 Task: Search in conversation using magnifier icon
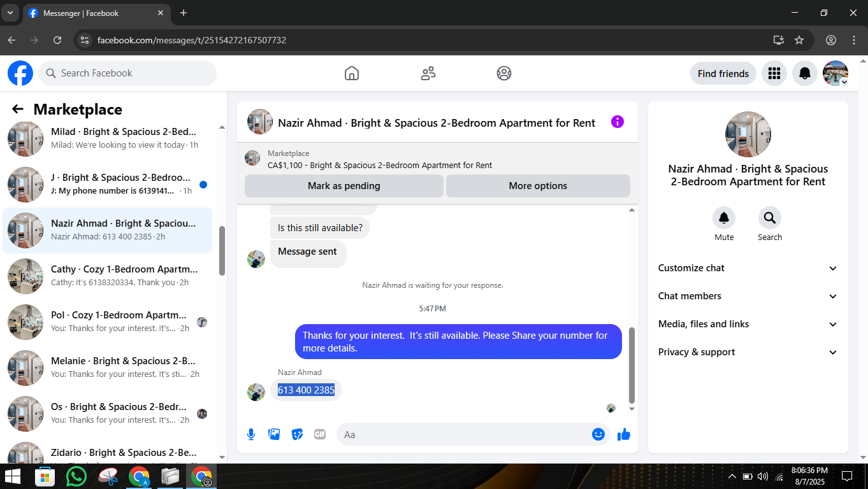pyautogui.click(x=770, y=218)
